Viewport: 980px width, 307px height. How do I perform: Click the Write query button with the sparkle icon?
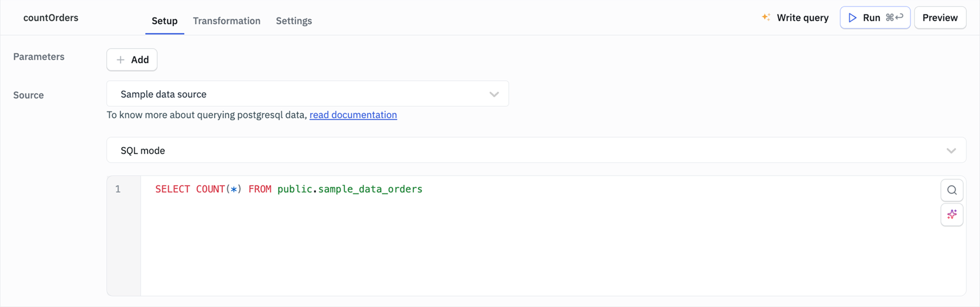tap(795, 18)
